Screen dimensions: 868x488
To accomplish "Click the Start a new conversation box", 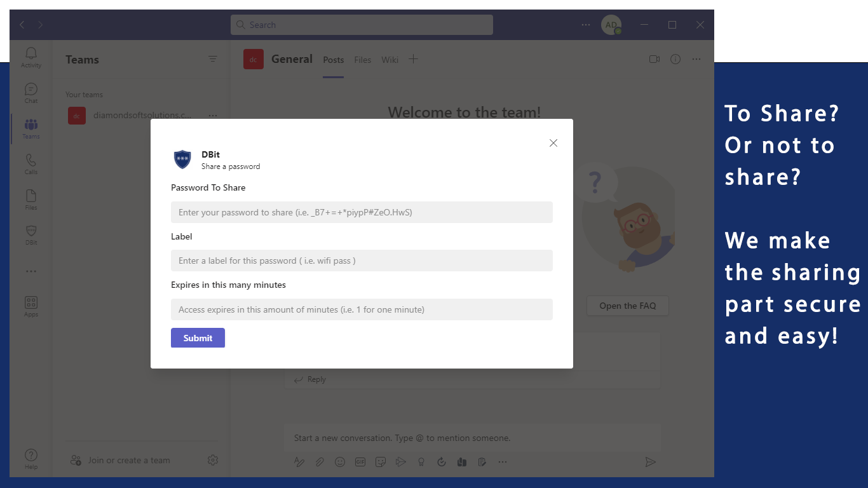I will point(472,438).
